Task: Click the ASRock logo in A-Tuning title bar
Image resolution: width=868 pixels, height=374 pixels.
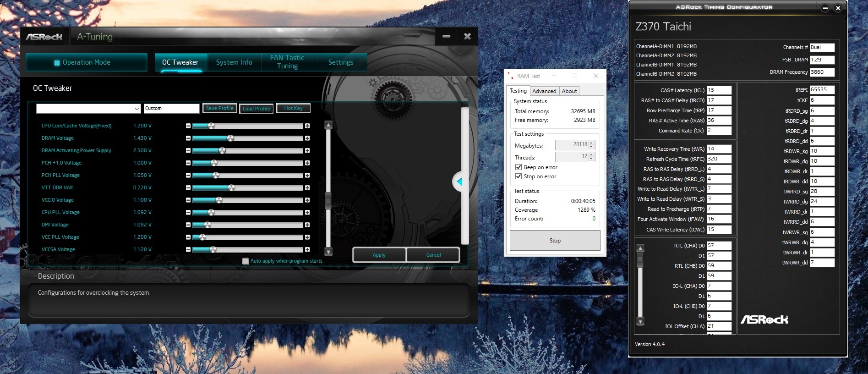Action: [44, 37]
